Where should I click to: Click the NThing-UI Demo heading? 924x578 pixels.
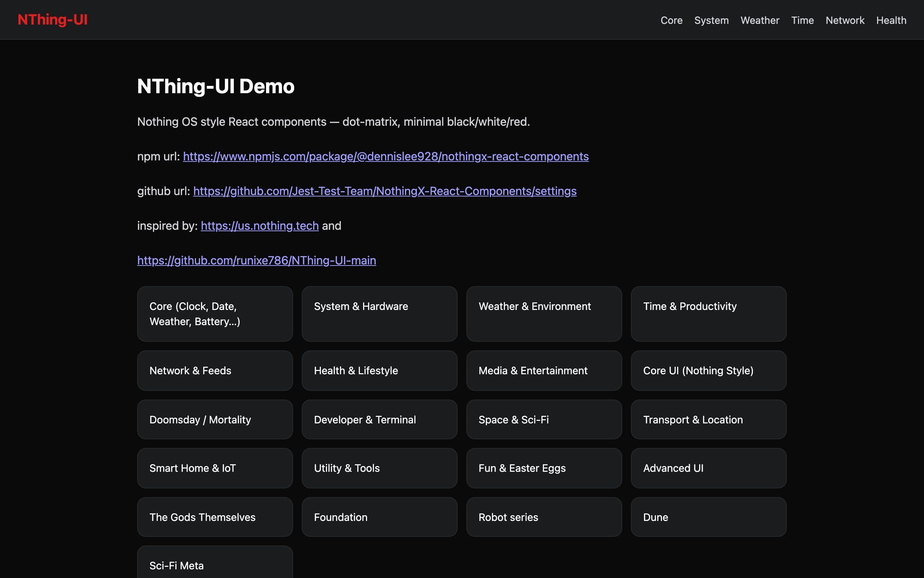tap(216, 86)
